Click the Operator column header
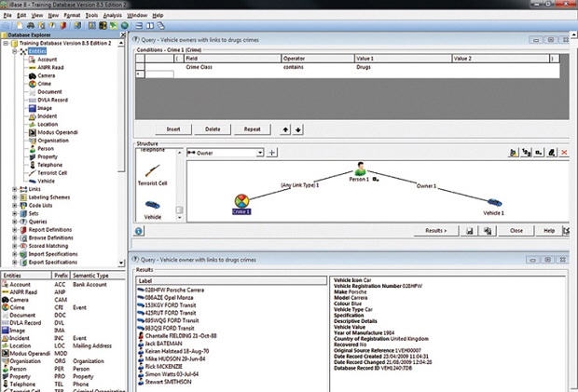The image size is (578, 392). (318, 59)
